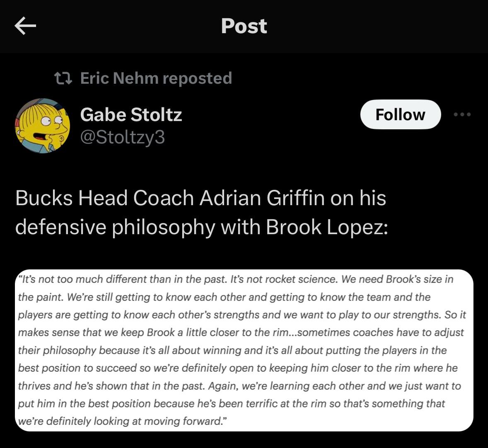Open the @Stoltzy3 handle profile

(x=123, y=137)
